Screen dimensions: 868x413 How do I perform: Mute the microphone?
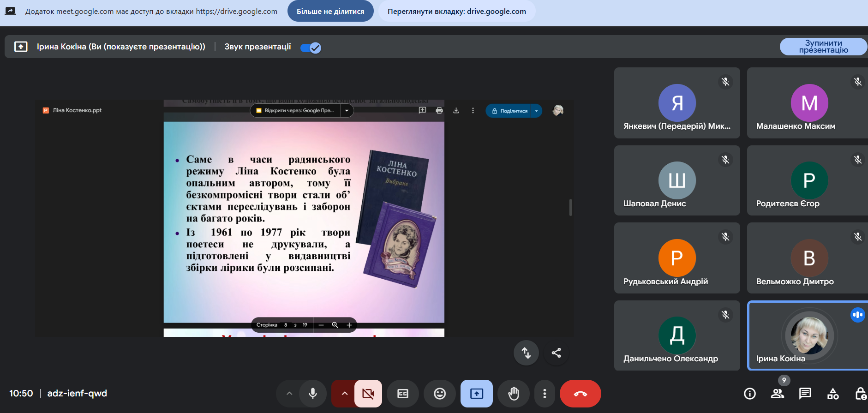(313, 394)
